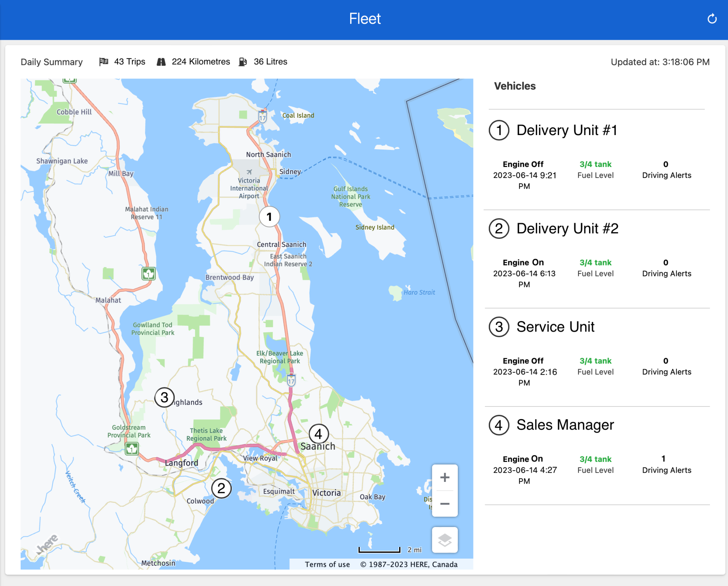The width and height of the screenshot is (728, 586).
Task: Click the refresh icon in the Fleet header
Action: [712, 18]
